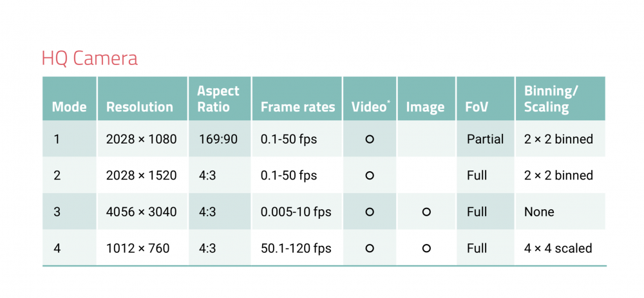Click the Video circle marker for mode 2
This screenshot has width=644, height=298.
click(370, 175)
